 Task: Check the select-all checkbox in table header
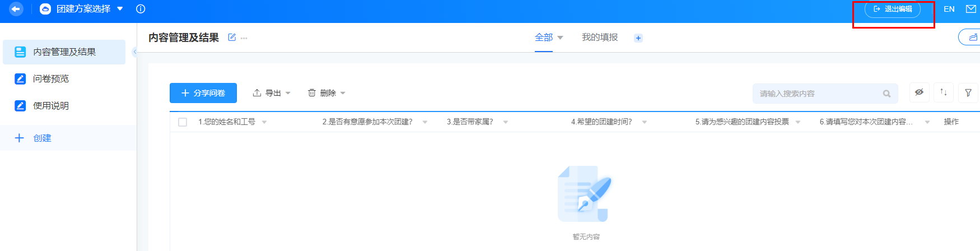pos(183,122)
